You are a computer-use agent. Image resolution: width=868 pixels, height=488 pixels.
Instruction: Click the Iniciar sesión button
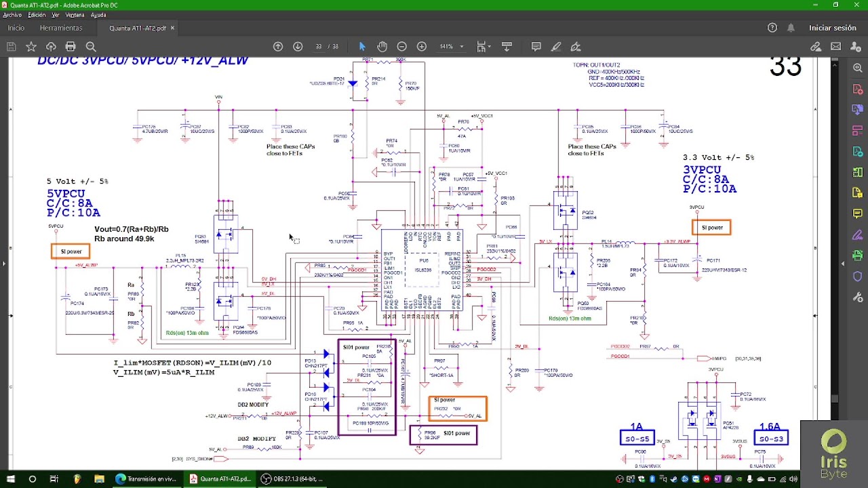pos(833,28)
